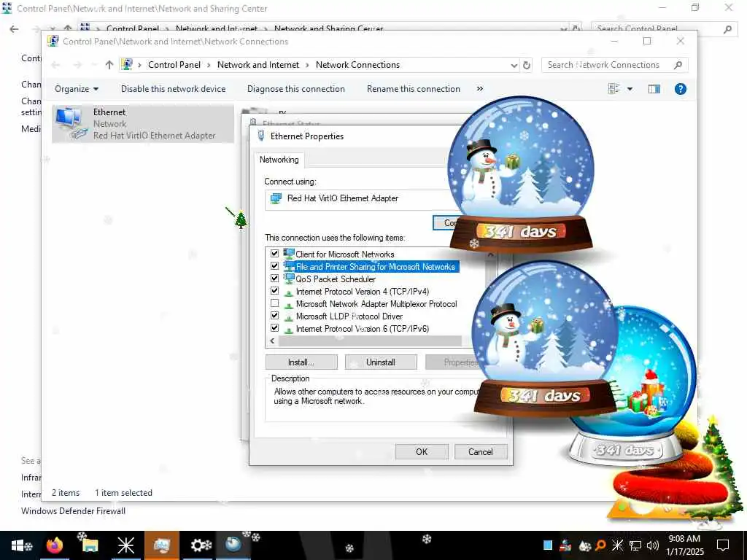
Task: Click '2 items' in the status bar
Action: click(66, 494)
